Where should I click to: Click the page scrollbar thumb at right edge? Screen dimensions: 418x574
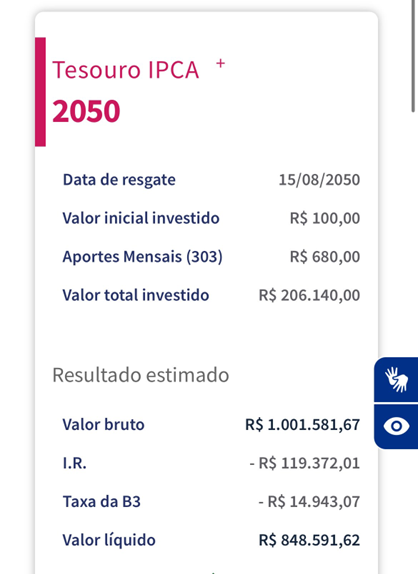[x=415, y=55]
